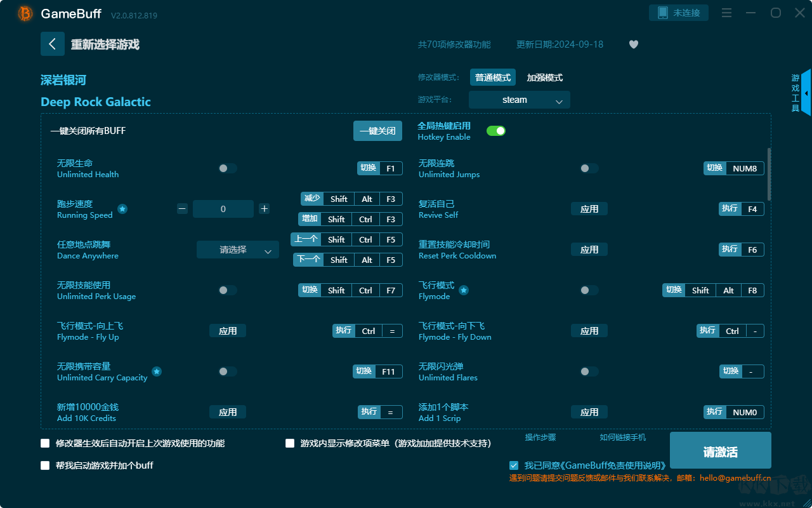Image resolution: width=812 pixels, height=508 pixels.
Task: Click F4 hotkey for Revive Self
Action: tap(752, 209)
